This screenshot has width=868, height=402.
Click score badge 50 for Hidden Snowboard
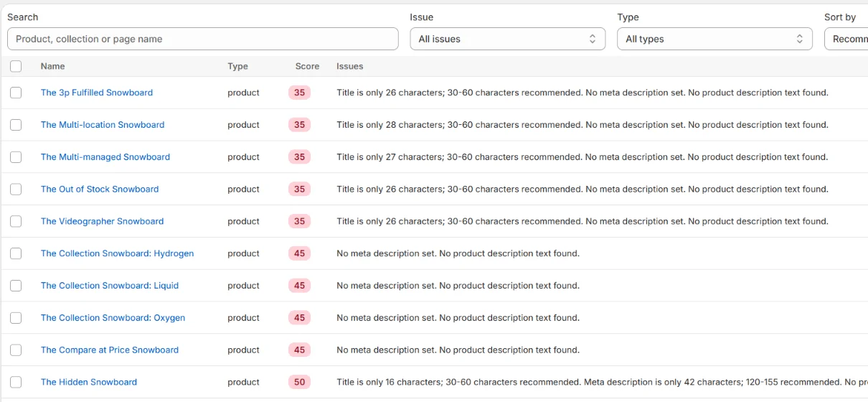299,382
